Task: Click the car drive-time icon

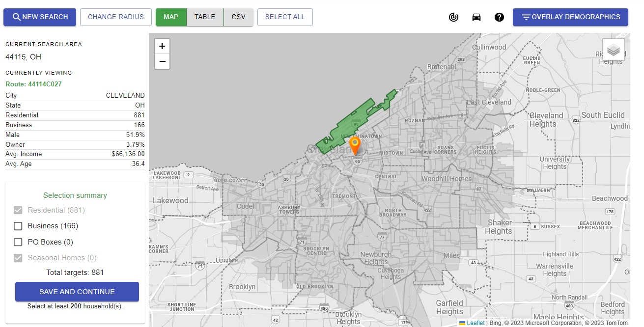Action: click(476, 17)
